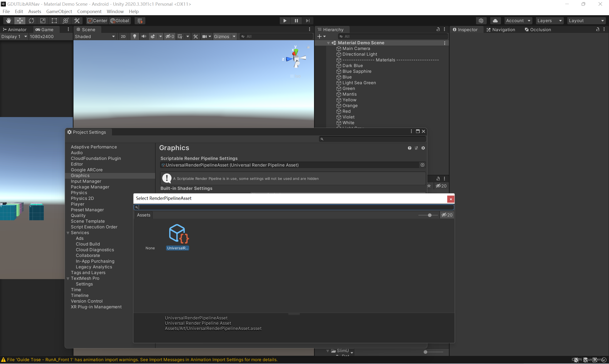Open custom editor tools icon
This screenshot has height=364, width=609.
(77, 21)
